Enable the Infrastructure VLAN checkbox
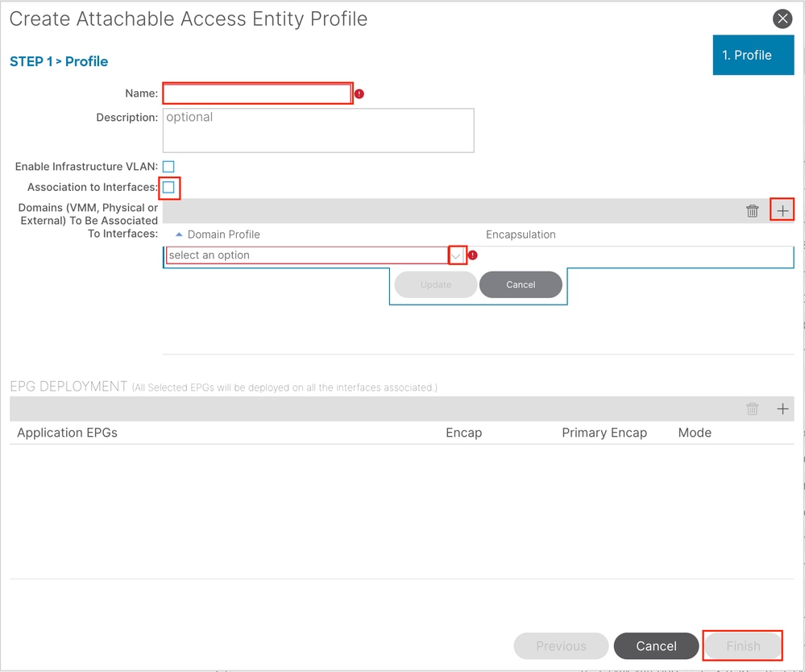 click(x=168, y=167)
